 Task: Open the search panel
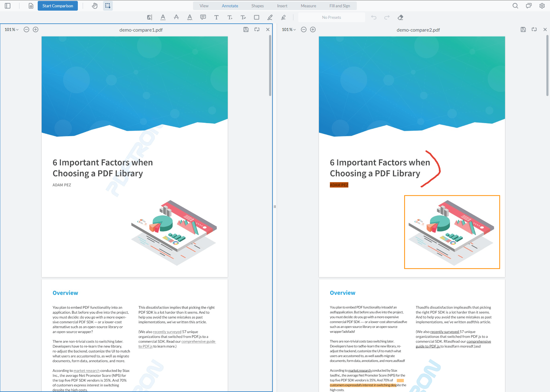pos(515,6)
